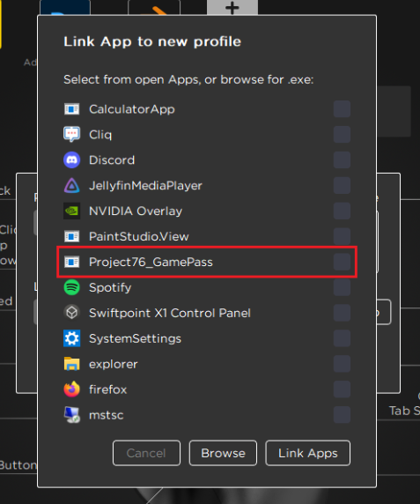The image size is (420, 504).
Task: Tick the mstsc checkbox
Action: pyautogui.click(x=342, y=415)
